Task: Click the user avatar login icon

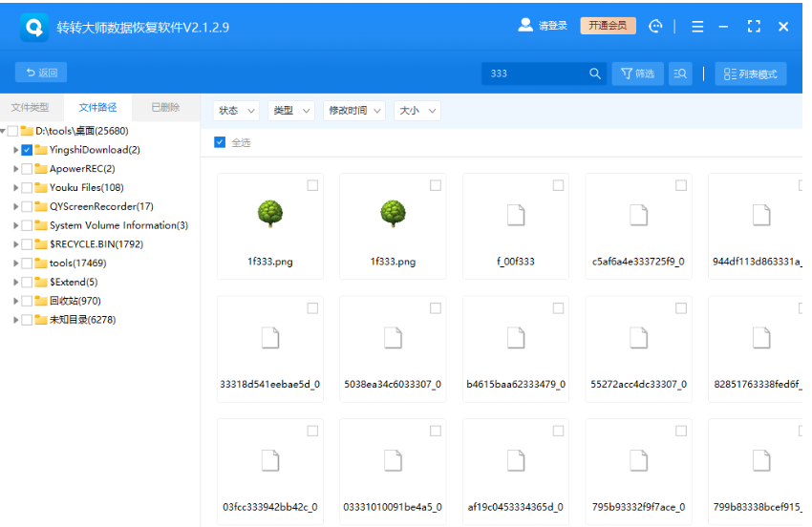Action: pyautogui.click(x=525, y=26)
